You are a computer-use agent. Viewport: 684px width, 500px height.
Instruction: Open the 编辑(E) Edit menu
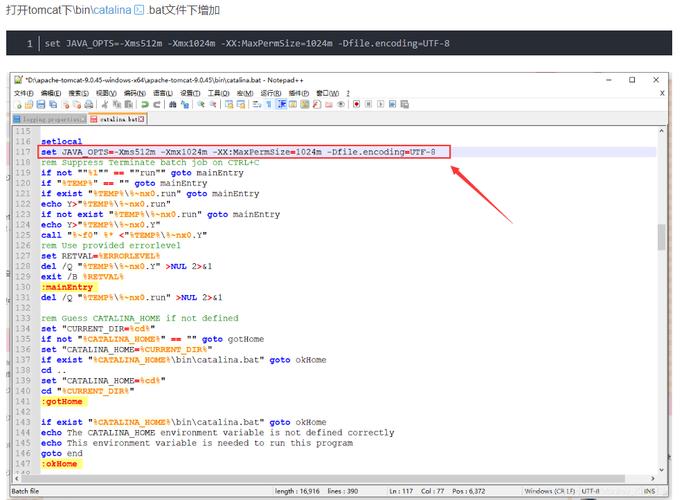(x=51, y=92)
